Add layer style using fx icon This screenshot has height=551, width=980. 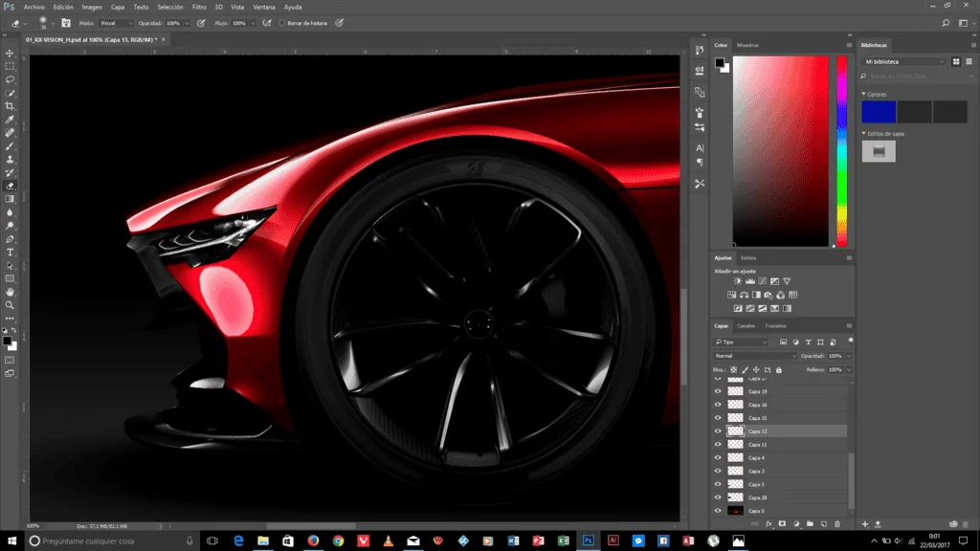768,524
